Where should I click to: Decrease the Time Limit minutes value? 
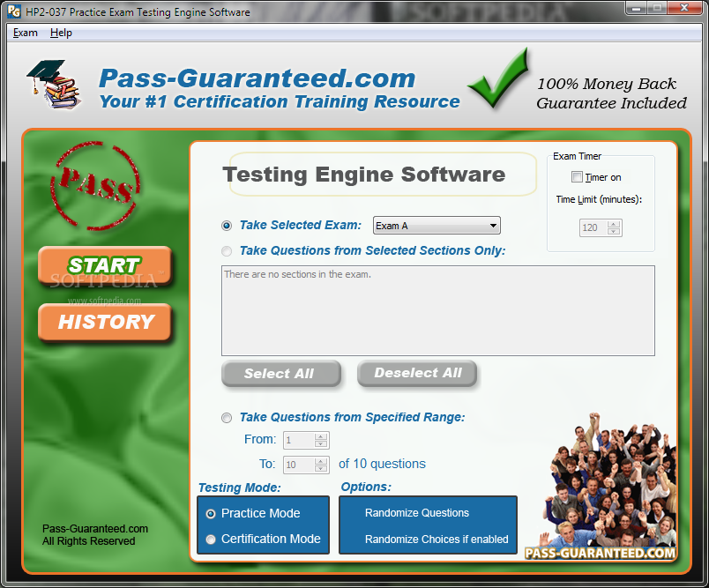click(614, 231)
